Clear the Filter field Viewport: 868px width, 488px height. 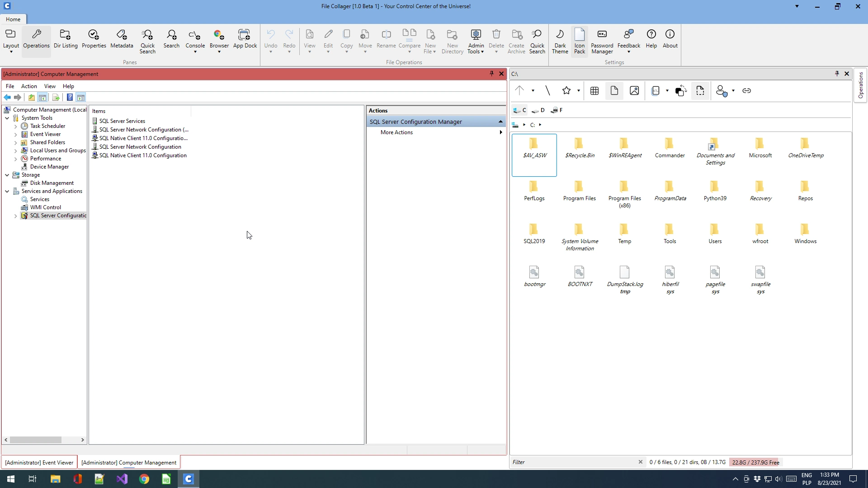(640, 462)
